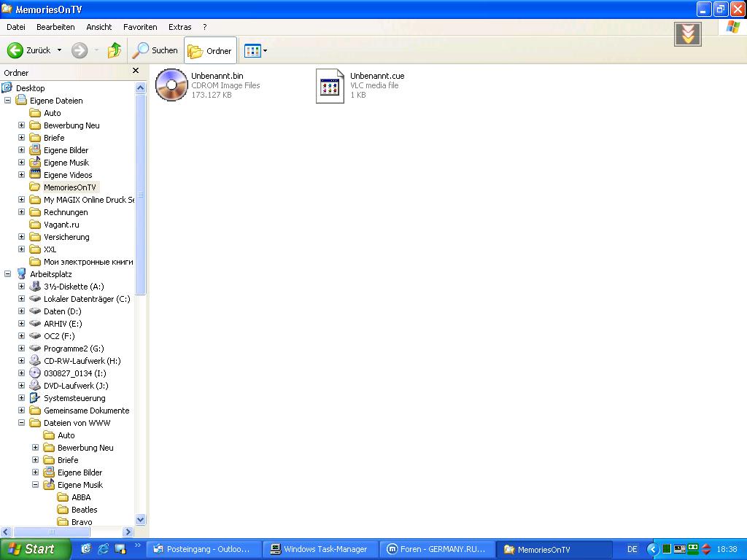
Task: Expand hidden tray icons arrow
Action: pyautogui.click(x=653, y=550)
